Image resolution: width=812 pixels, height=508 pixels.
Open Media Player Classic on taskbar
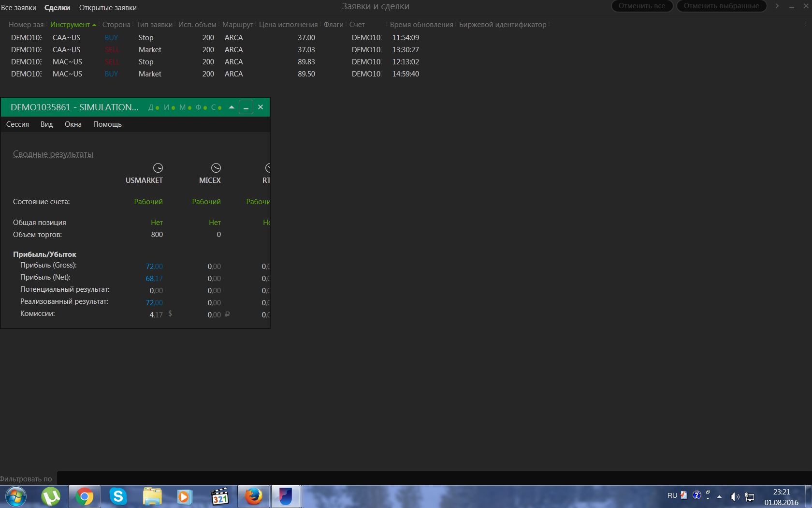coord(220,497)
